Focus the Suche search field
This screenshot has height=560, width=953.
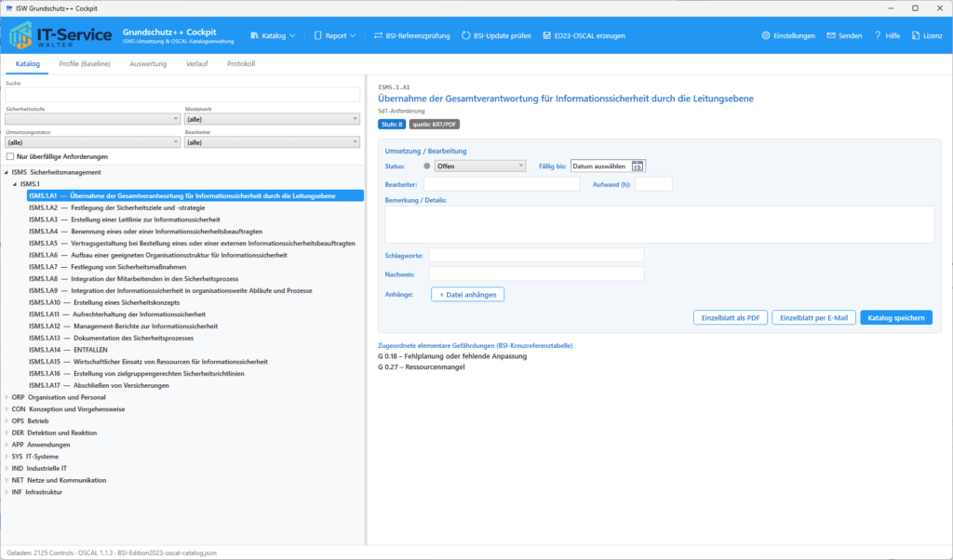[x=182, y=95]
